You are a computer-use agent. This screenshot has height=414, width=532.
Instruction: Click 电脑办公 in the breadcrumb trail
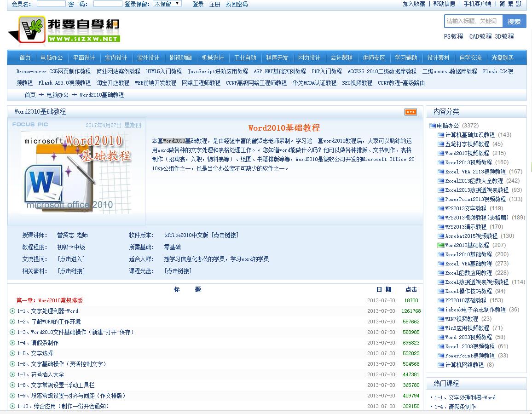point(58,95)
